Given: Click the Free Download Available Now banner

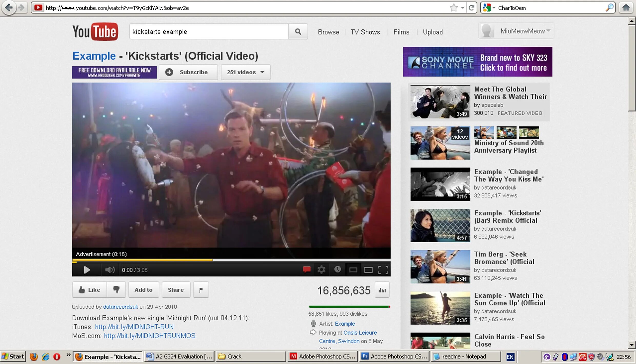Looking at the screenshot, I should (x=114, y=72).
